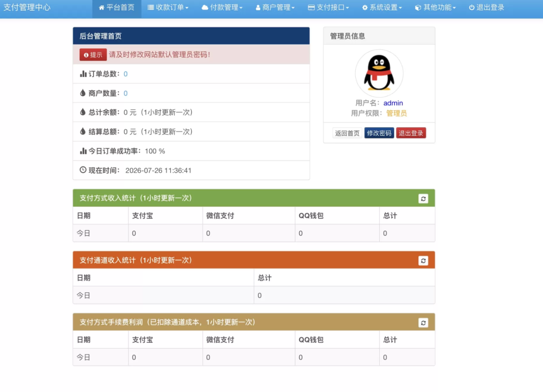
Task: Click the gear icon beside 系统设置
Action: [365, 7]
